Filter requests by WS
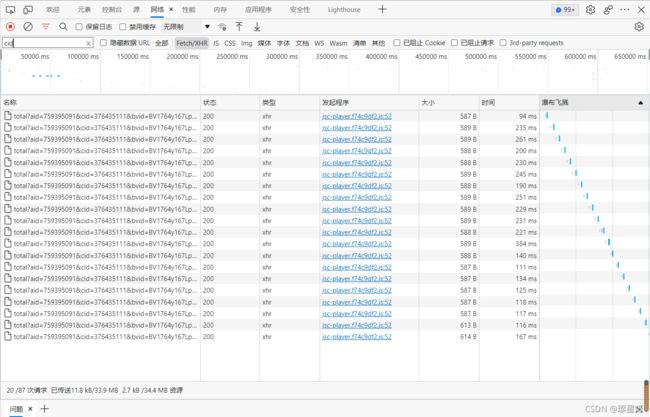This screenshot has height=417, width=650. coord(319,43)
